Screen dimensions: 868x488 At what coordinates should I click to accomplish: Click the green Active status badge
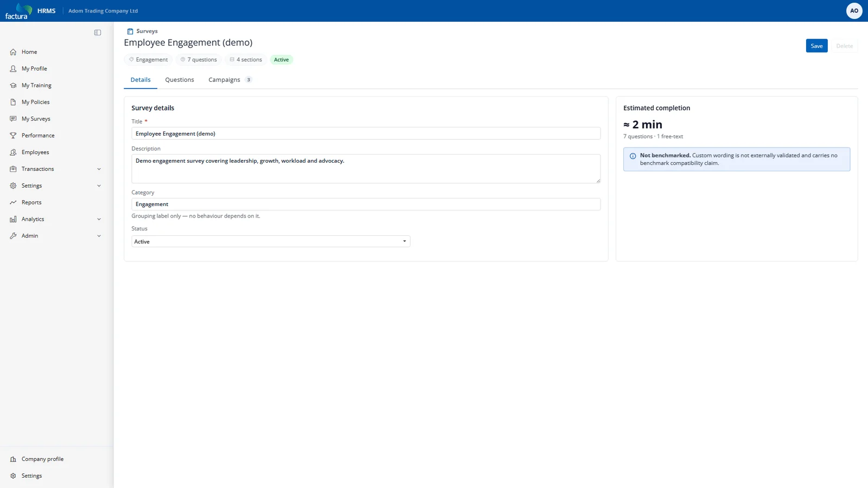click(x=281, y=60)
